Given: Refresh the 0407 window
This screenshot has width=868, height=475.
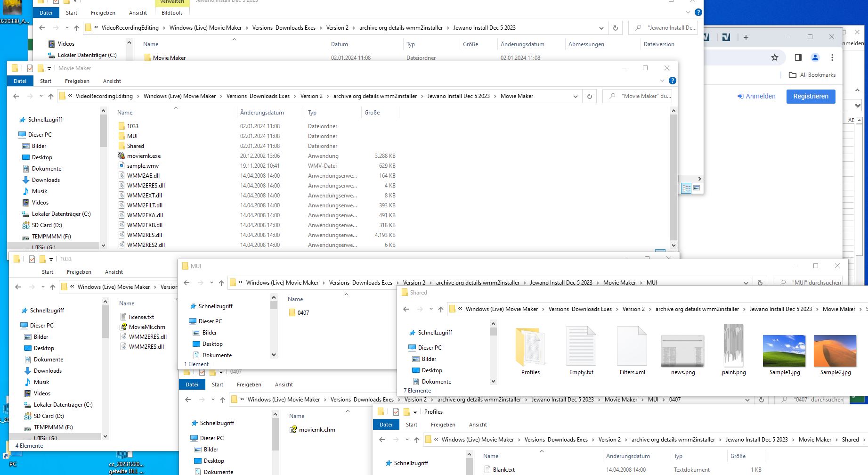Looking at the screenshot, I should (761, 400).
